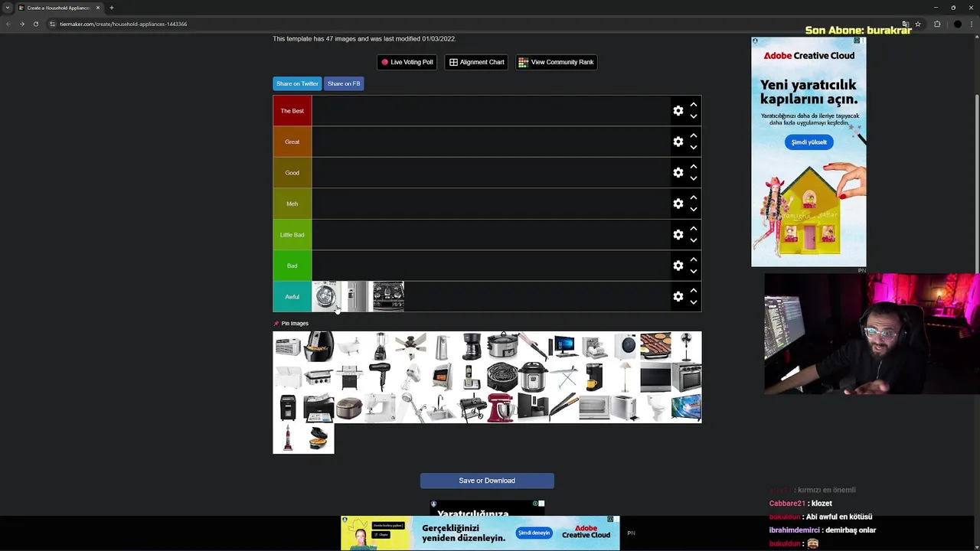Select the washing machine in Awful row
980x551 pixels.
click(x=327, y=297)
